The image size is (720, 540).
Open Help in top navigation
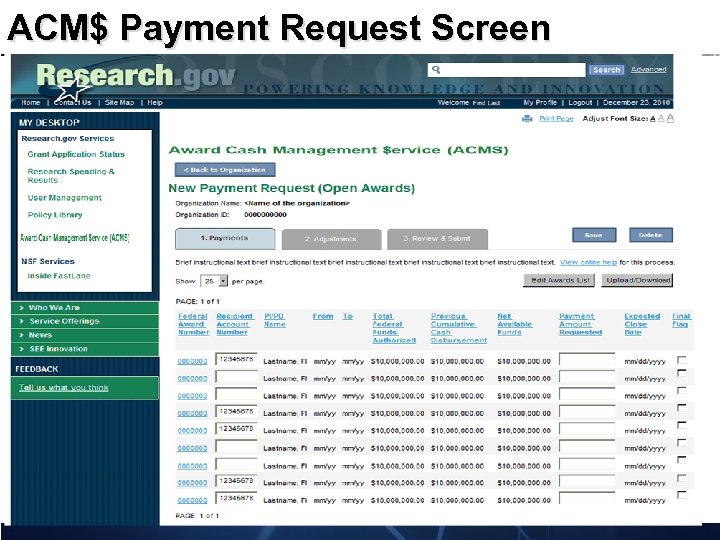point(155,103)
